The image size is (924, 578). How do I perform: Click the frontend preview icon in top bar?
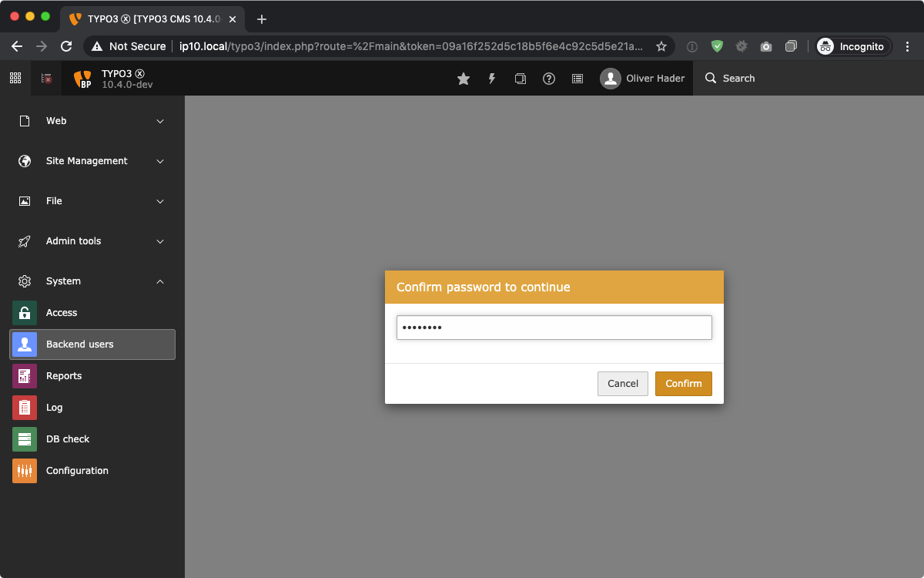(520, 78)
